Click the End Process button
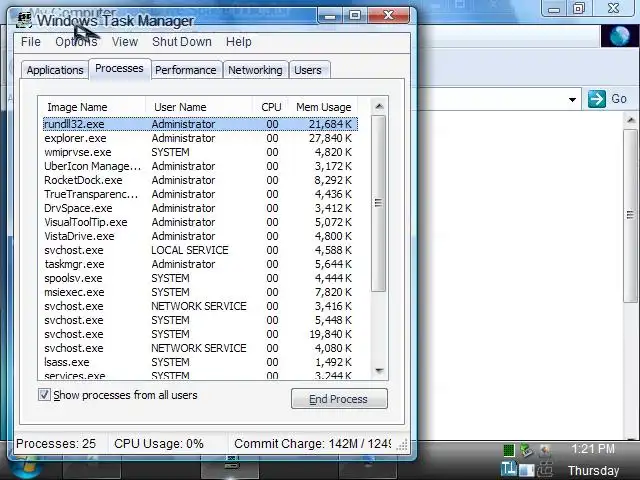This screenshot has height=480, width=640. click(339, 399)
